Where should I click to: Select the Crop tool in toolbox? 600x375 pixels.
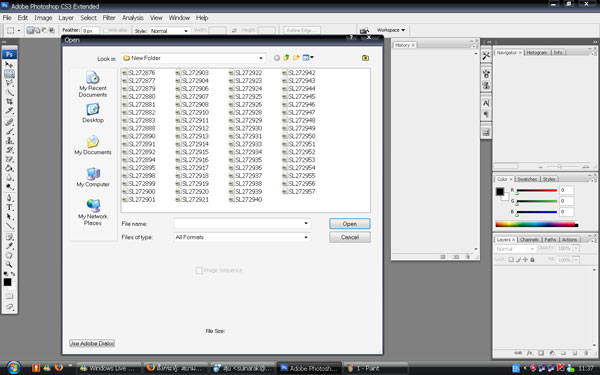pos(9,101)
